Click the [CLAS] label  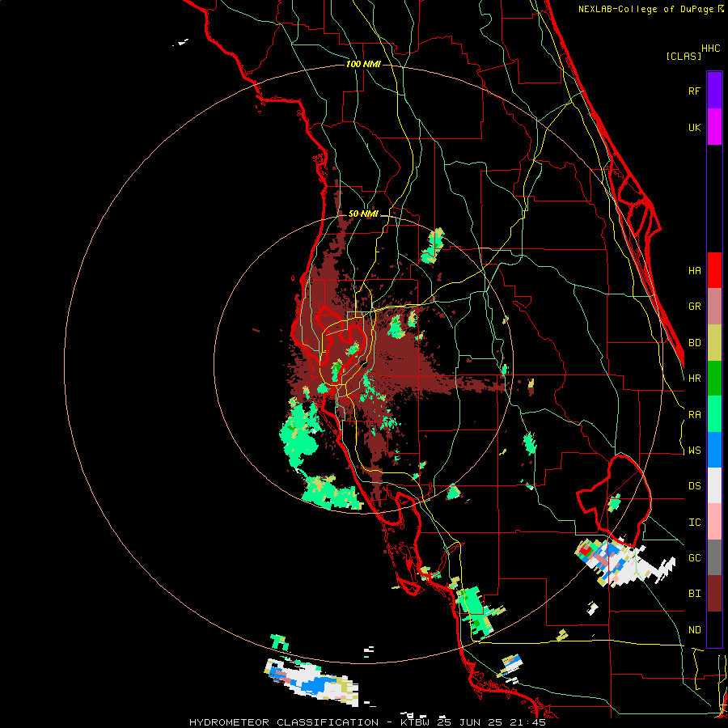coord(684,56)
